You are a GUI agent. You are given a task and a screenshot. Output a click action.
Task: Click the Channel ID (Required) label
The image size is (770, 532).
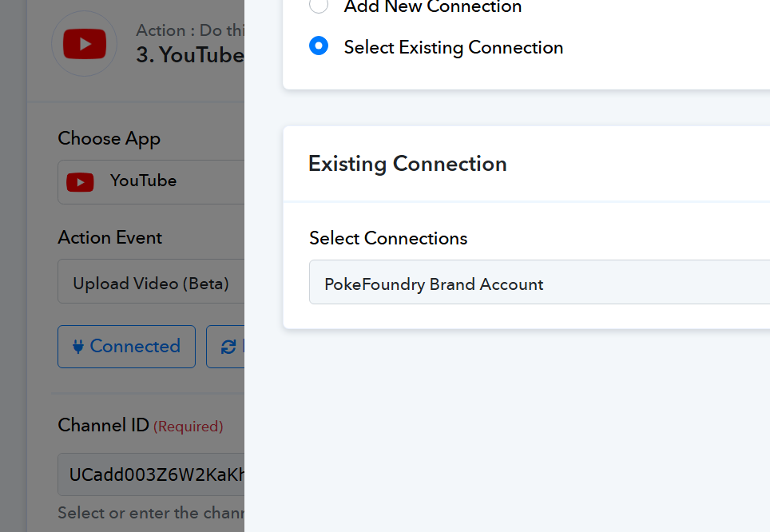point(141,426)
